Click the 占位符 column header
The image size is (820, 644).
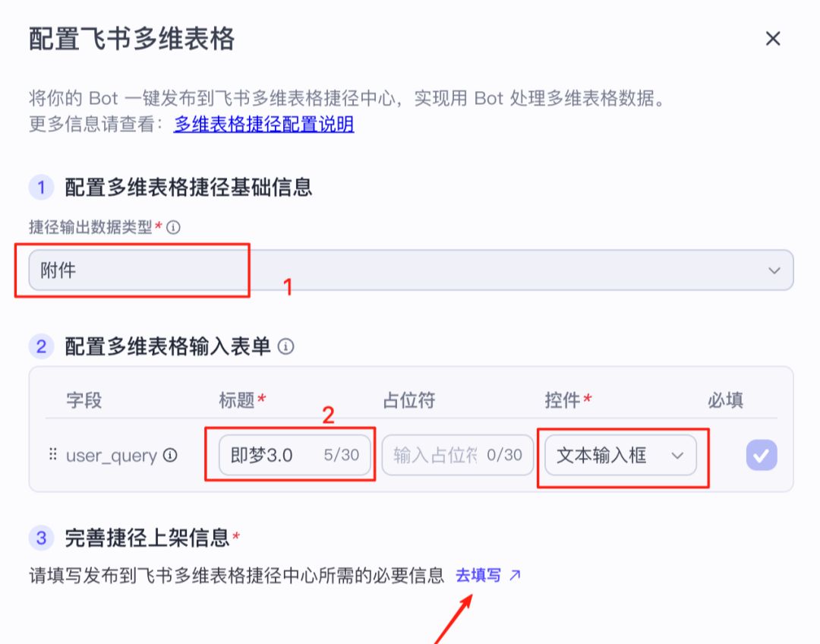pyautogui.click(x=408, y=399)
